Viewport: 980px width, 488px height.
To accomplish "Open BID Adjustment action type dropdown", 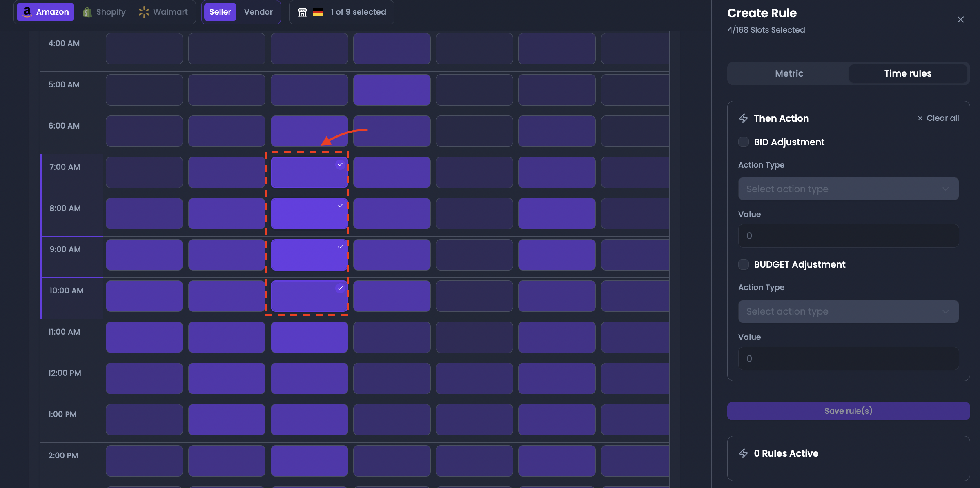I will pyautogui.click(x=848, y=189).
